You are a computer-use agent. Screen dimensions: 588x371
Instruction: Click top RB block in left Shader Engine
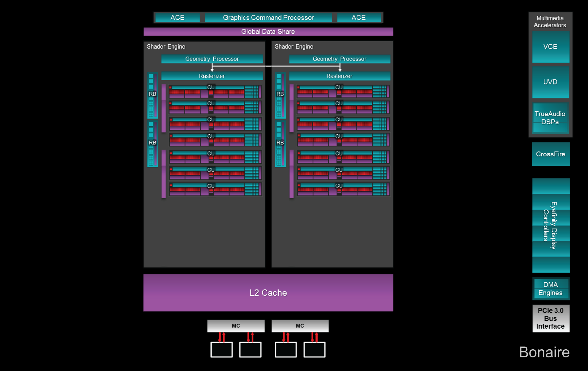[x=152, y=95]
